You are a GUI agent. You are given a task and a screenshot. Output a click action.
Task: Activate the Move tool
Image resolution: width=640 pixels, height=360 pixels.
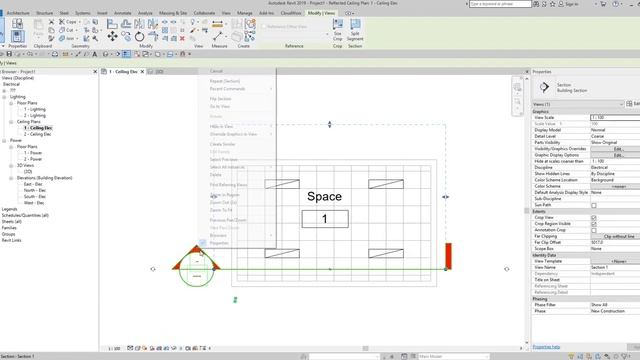pos(112,37)
